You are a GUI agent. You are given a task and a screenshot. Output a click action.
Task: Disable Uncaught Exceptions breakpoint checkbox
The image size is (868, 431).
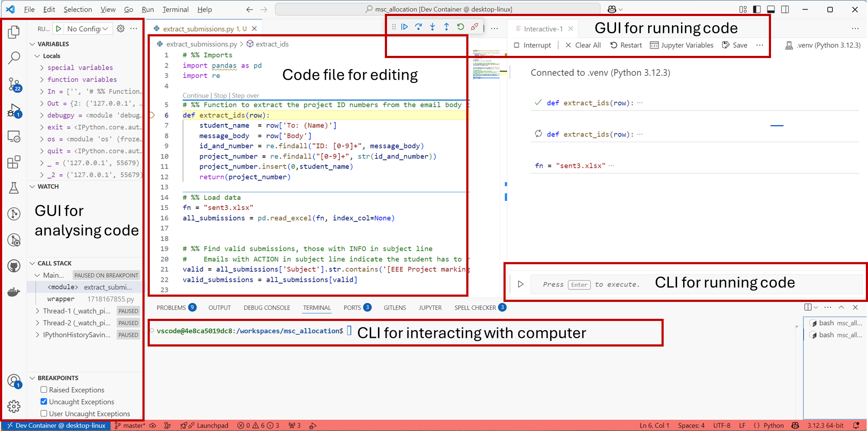point(44,402)
